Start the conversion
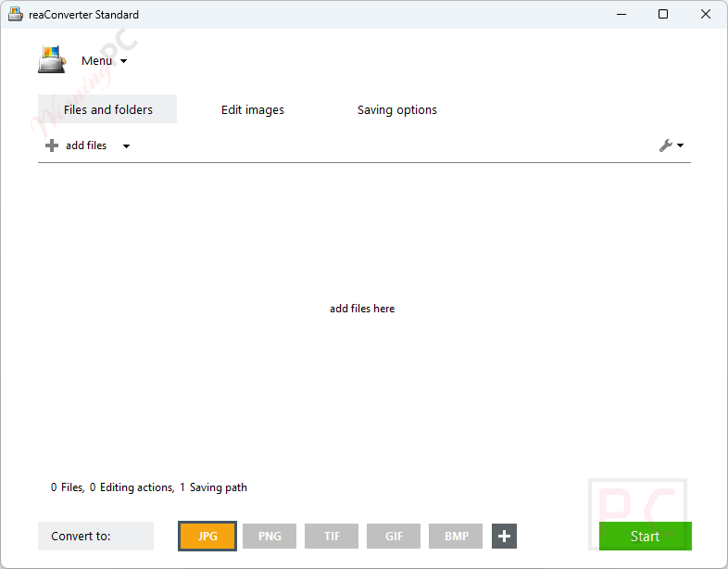 [646, 536]
